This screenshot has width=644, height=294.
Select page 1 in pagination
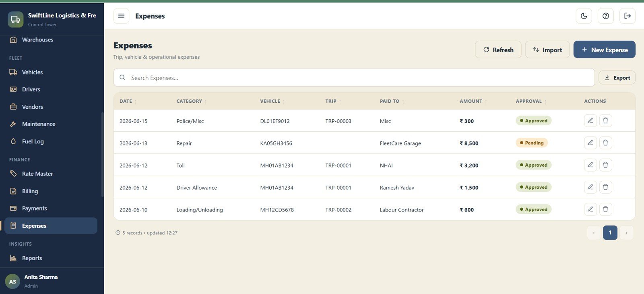(x=610, y=233)
